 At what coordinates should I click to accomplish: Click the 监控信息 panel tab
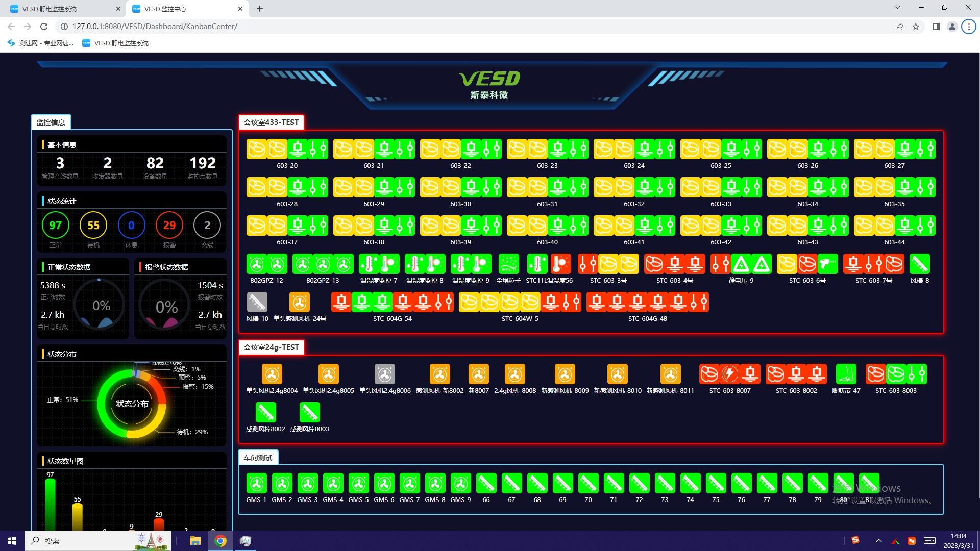pos(51,122)
